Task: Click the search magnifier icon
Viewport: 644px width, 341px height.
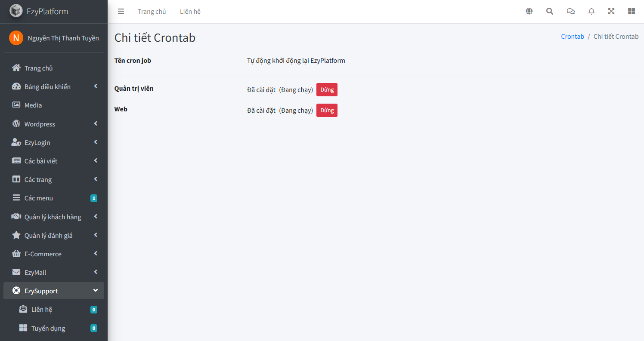Action: point(550,12)
